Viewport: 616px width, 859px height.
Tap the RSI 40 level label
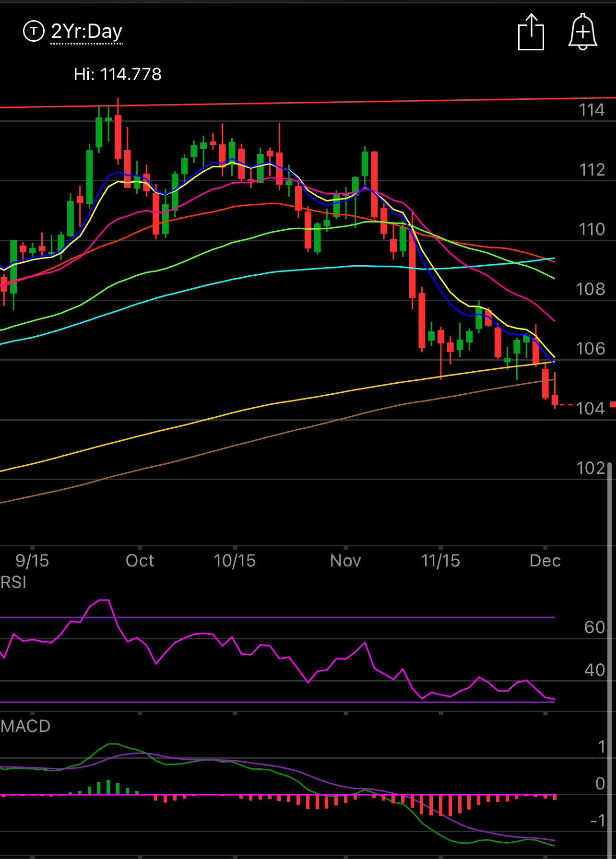595,670
